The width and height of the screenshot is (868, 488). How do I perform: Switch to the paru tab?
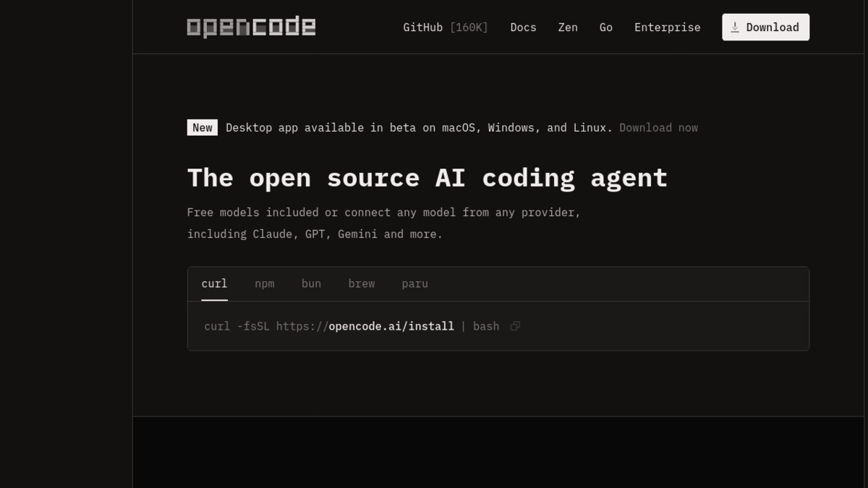click(414, 283)
